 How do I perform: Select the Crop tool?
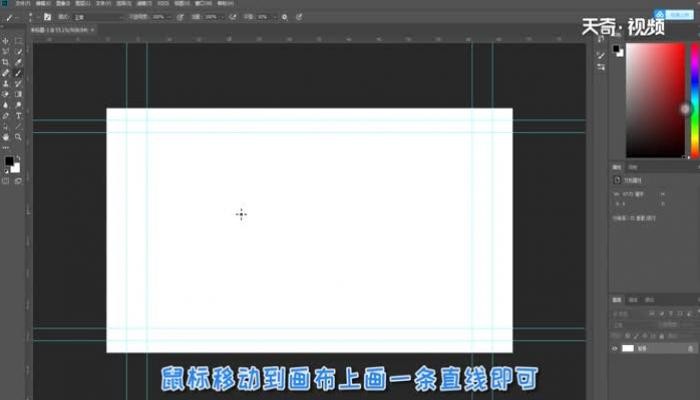coord(5,62)
